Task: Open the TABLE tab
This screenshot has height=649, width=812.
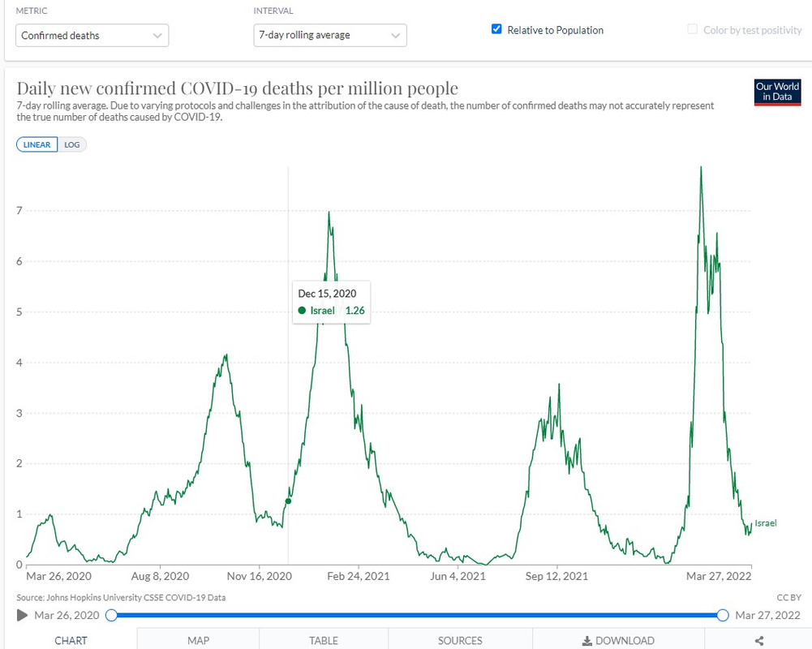Action: tap(324, 640)
